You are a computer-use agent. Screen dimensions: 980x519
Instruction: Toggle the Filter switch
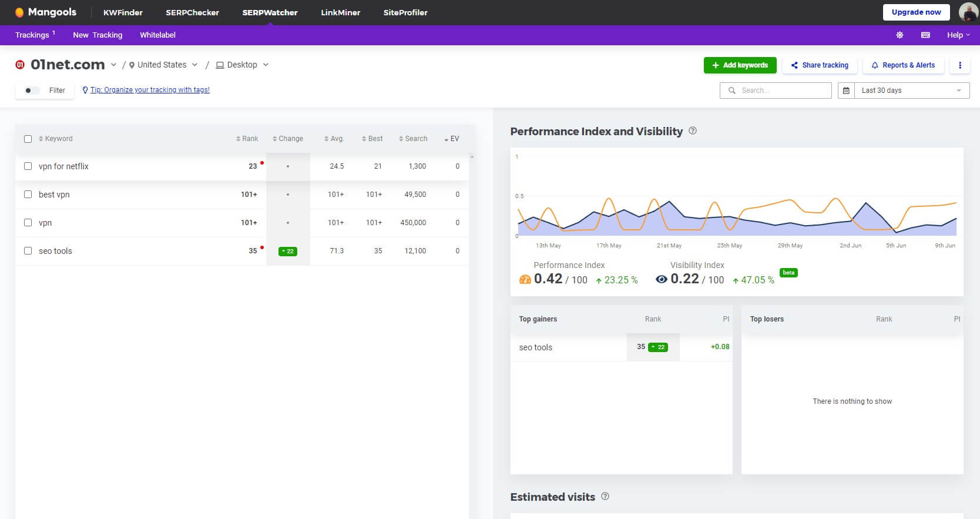tap(32, 91)
